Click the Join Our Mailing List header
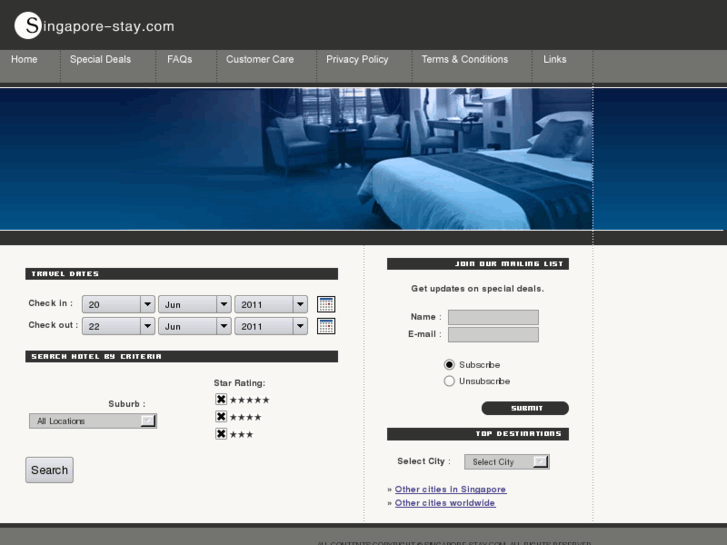 coord(478,263)
